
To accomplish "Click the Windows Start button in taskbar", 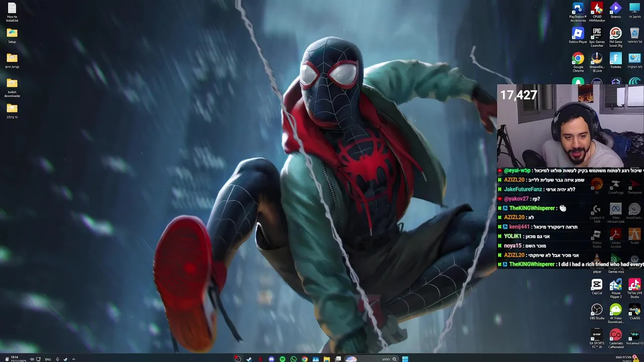I will click(x=405, y=359).
